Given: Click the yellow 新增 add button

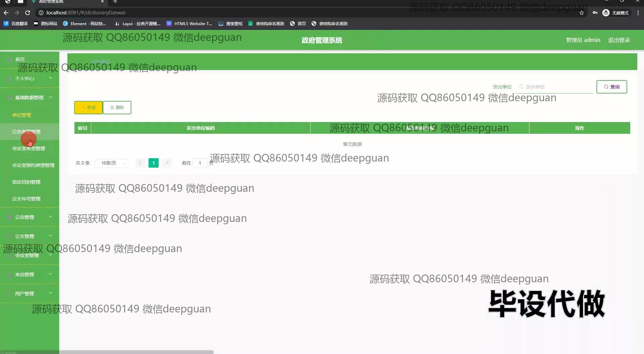Looking at the screenshot, I should 88,108.
